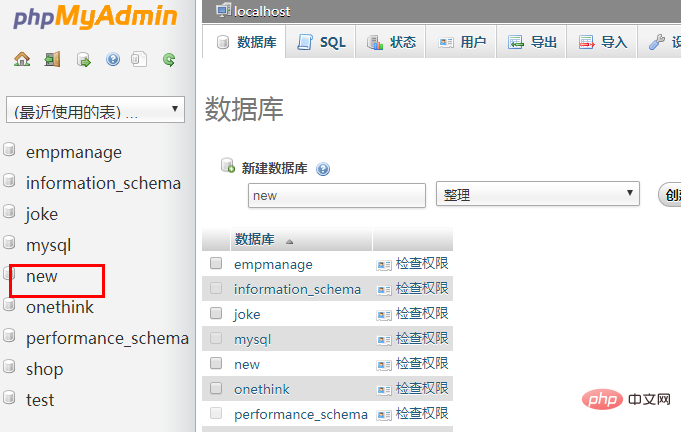Open performance_schema link in database table
Screen dimensions: 681x432
pos(301,415)
